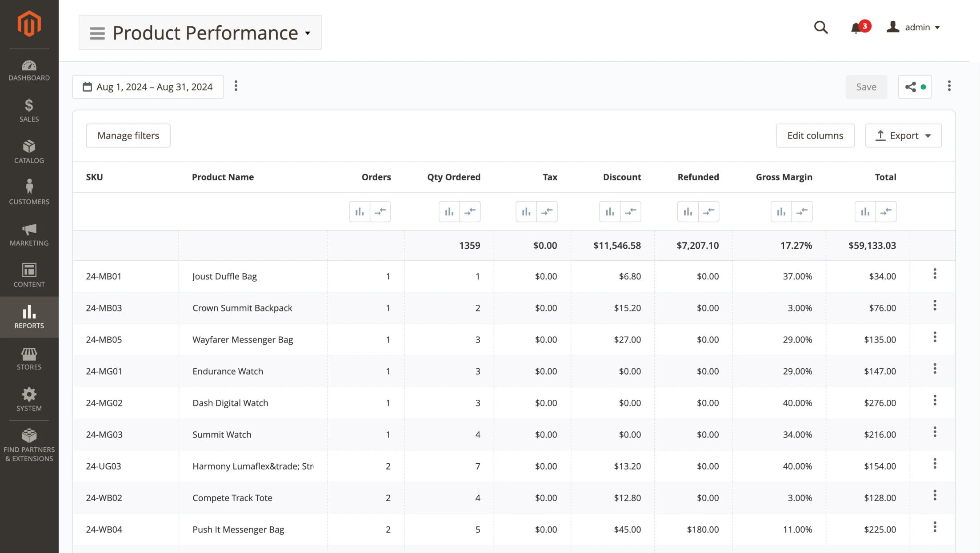The image size is (980, 553).
Task: Open the Aug 1 – Aug 31 date picker
Action: coord(148,87)
